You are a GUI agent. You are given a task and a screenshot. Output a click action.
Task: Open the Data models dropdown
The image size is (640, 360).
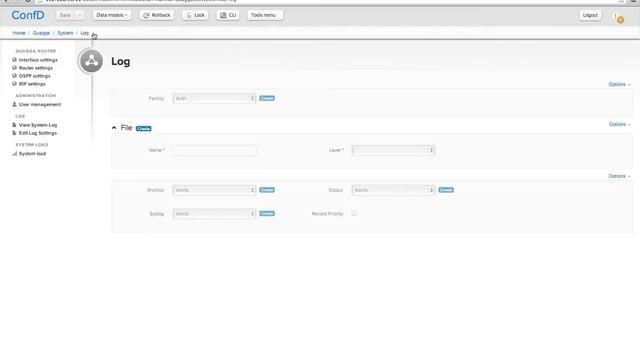[112, 15]
